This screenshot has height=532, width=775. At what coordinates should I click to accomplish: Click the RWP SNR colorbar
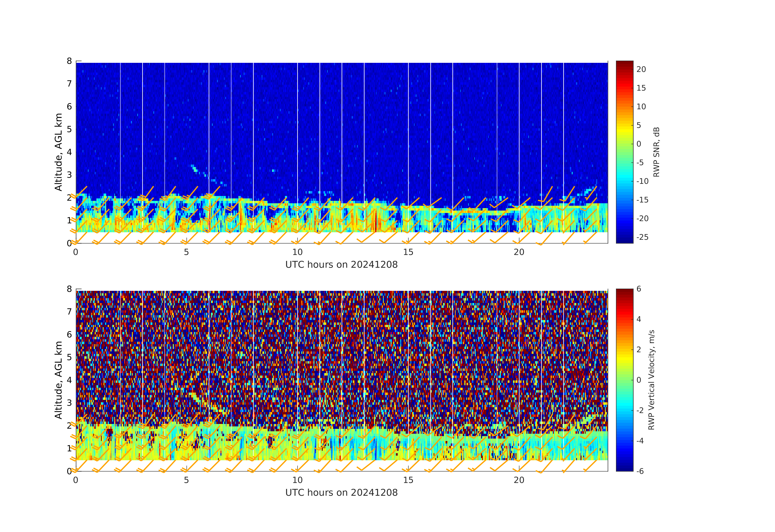point(624,152)
